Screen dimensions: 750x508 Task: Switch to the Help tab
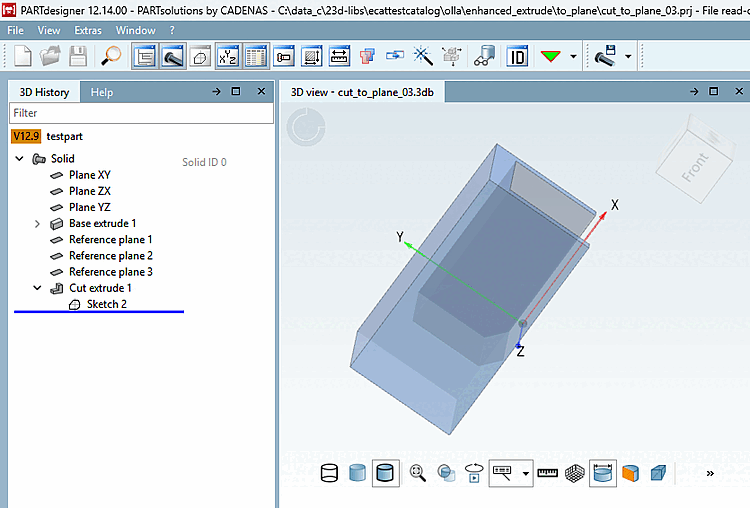coord(102,92)
